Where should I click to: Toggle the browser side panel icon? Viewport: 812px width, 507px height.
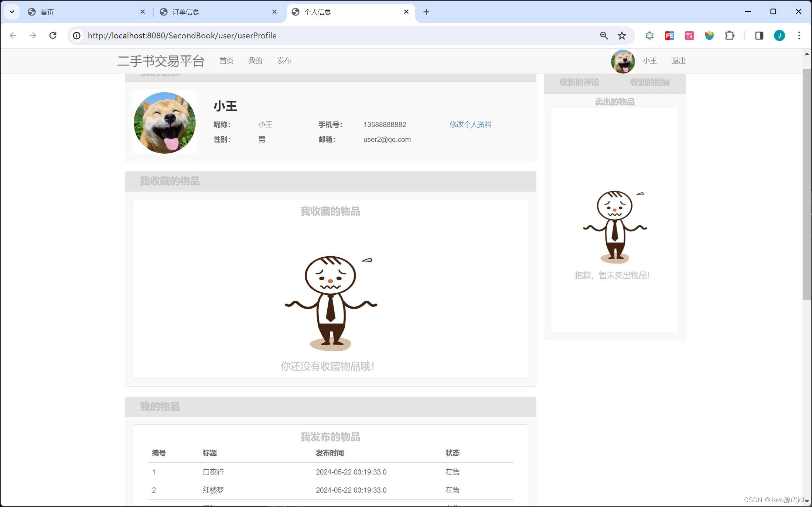click(x=759, y=35)
